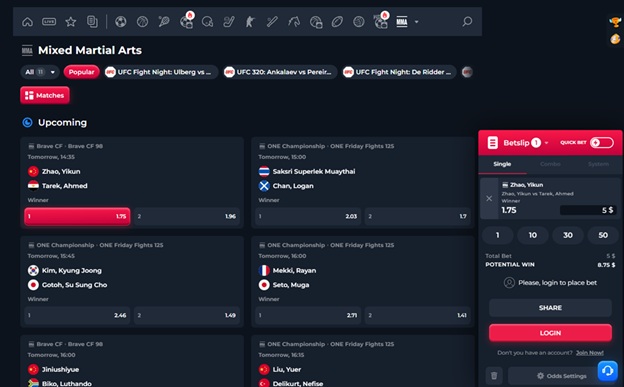Pick Saksri Superlek odds 2.03
624x387 pixels.
[308, 216]
